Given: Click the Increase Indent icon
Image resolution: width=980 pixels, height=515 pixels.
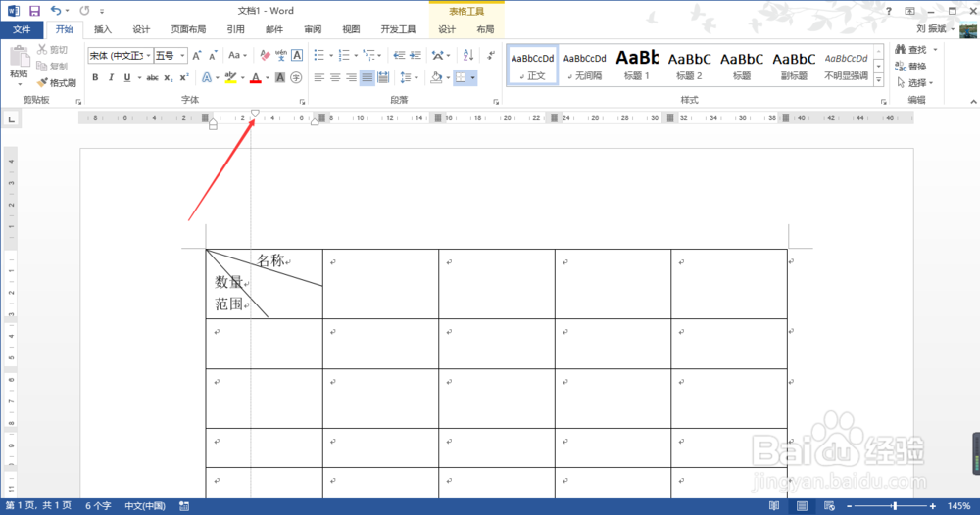Looking at the screenshot, I should pyautogui.click(x=415, y=56).
